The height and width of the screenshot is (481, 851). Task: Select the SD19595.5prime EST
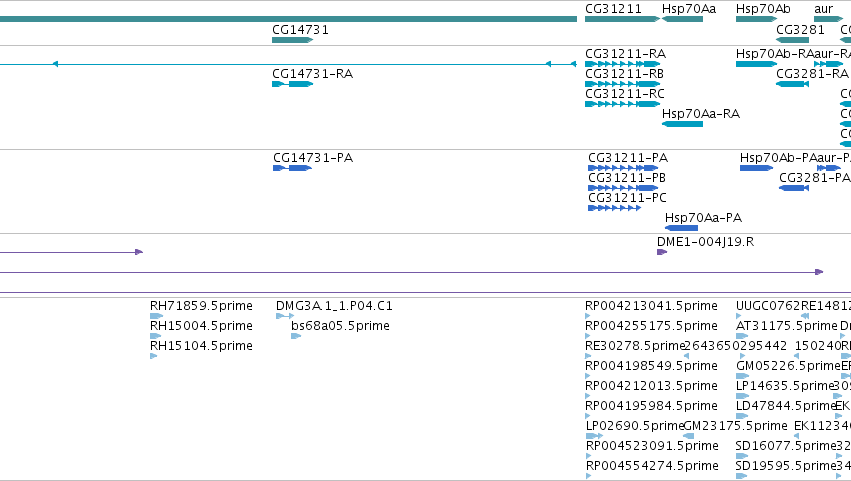741,476
